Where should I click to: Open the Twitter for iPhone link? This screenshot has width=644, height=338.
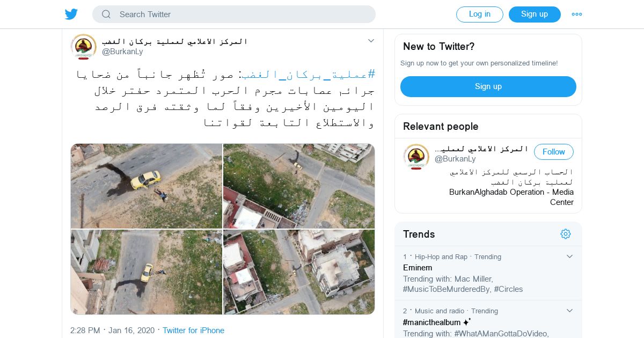tap(193, 330)
